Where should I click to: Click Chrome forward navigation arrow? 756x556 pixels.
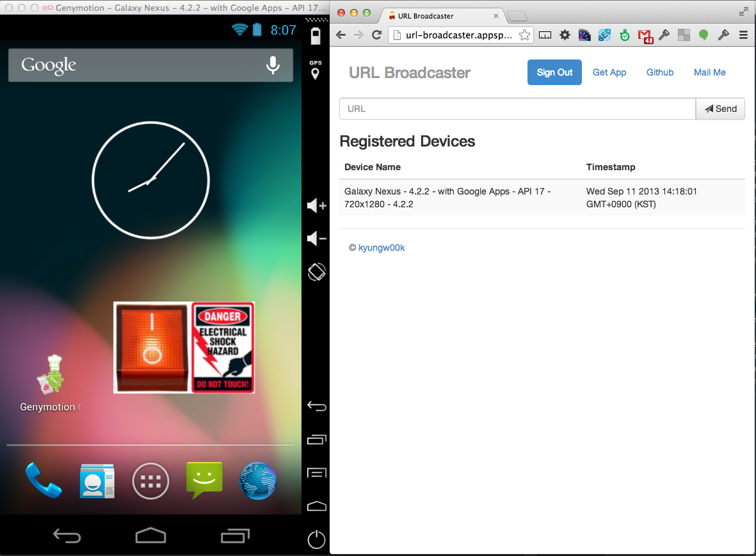tap(358, 35)
